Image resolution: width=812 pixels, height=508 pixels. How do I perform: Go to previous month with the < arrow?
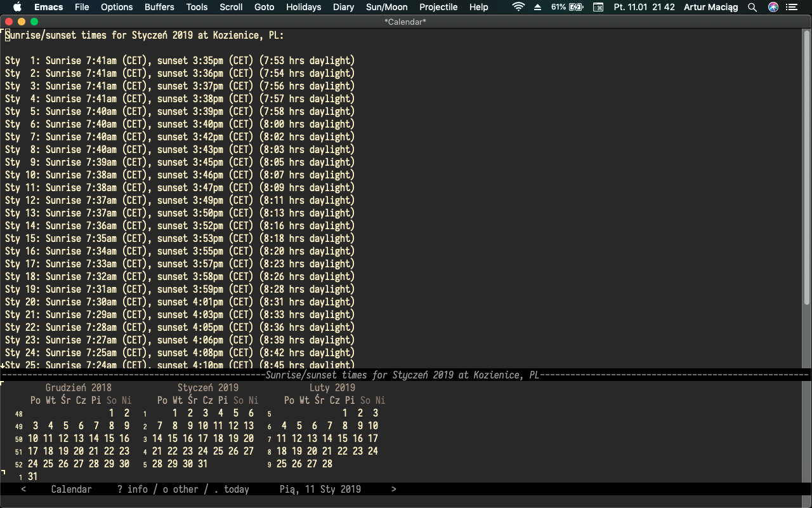(23, 489)
